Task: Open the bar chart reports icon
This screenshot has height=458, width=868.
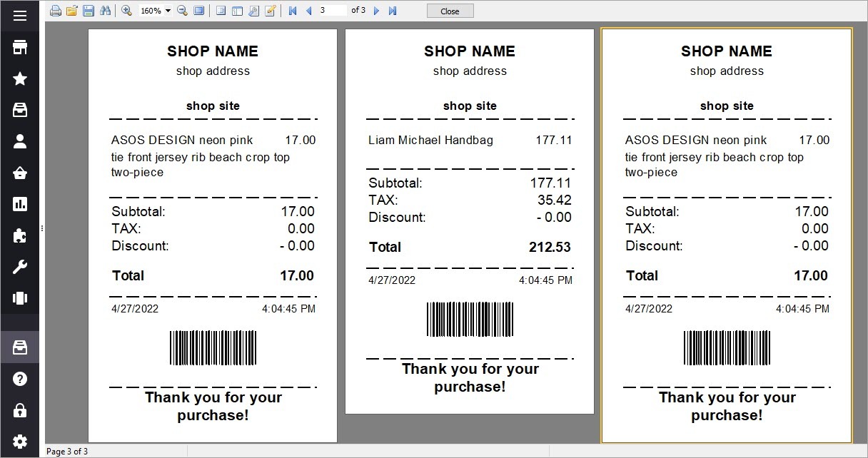Action: (20, 204)
